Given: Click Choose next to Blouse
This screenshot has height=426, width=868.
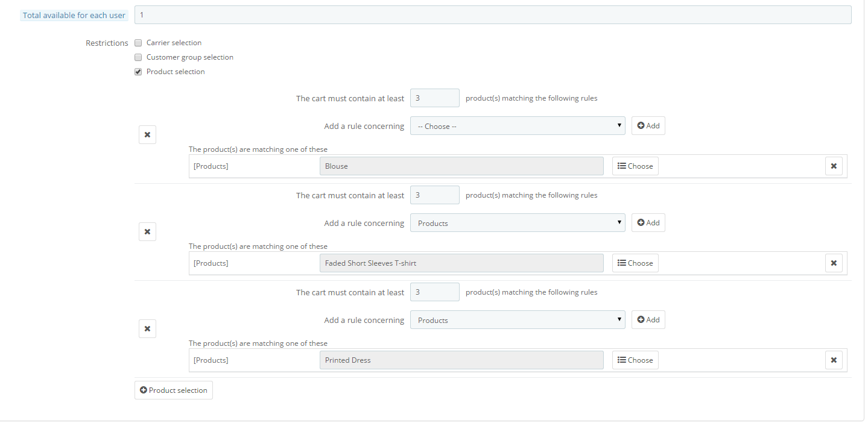Looking at the screenshot, I should pos(635,166).
